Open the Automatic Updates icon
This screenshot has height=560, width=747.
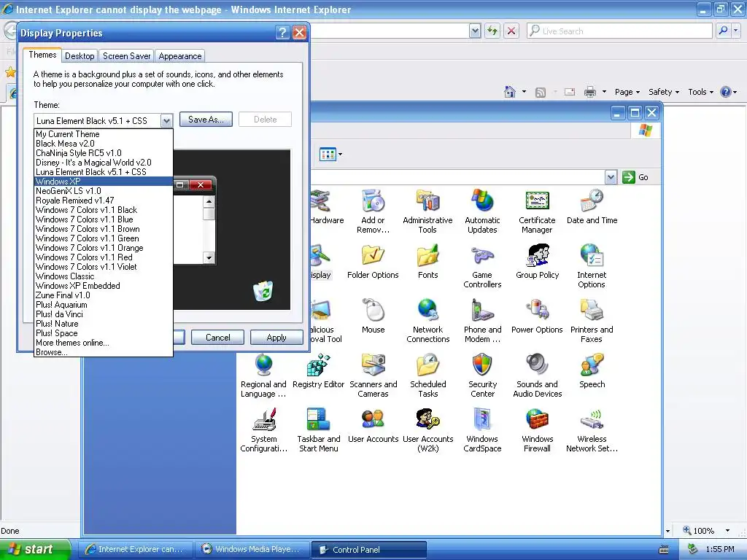pos(482,211)
